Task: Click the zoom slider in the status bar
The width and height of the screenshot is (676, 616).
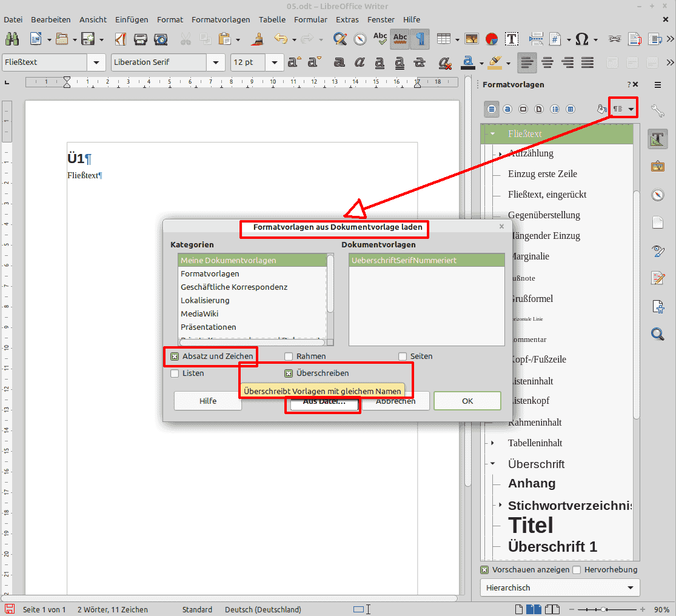Action: tap(603, 609)
